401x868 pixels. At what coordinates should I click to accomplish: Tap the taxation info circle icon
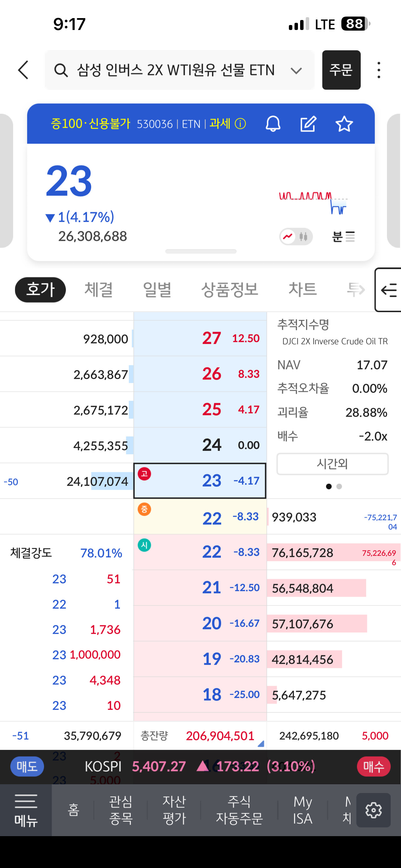pyautogui.click(x=240, y=124)
